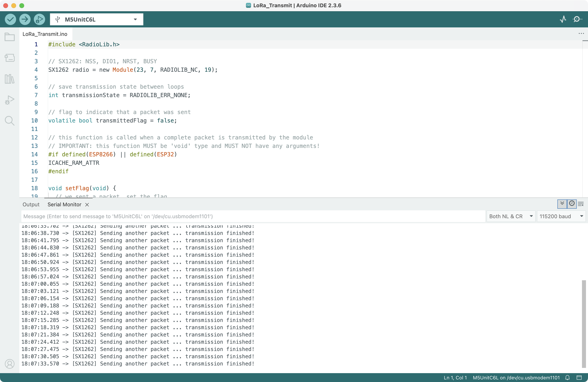
Task: Click the Verify sketch checkmark button
Action: pos(10,19)
